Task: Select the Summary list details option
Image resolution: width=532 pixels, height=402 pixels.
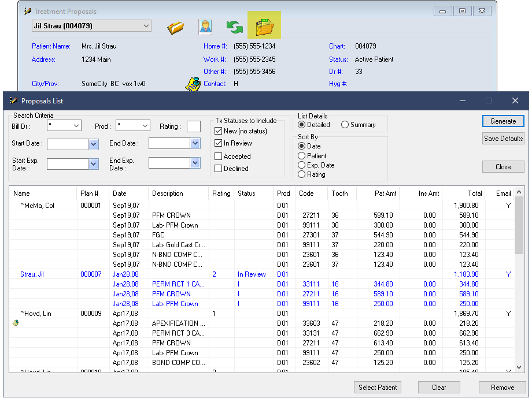Action: (x=345, y=125)
